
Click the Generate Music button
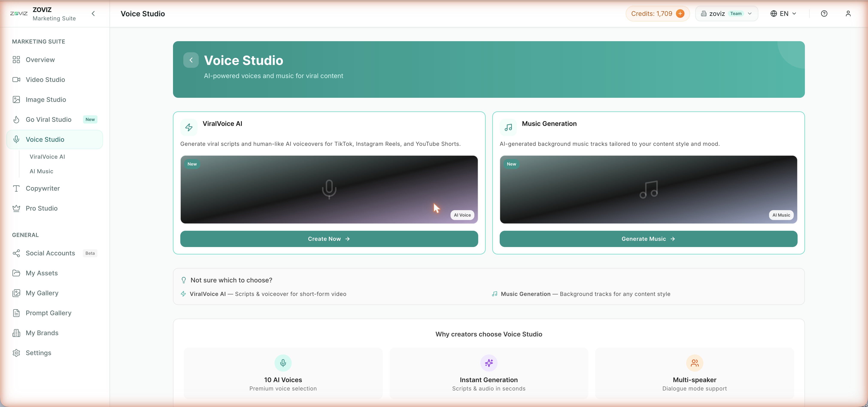[649, 239]
